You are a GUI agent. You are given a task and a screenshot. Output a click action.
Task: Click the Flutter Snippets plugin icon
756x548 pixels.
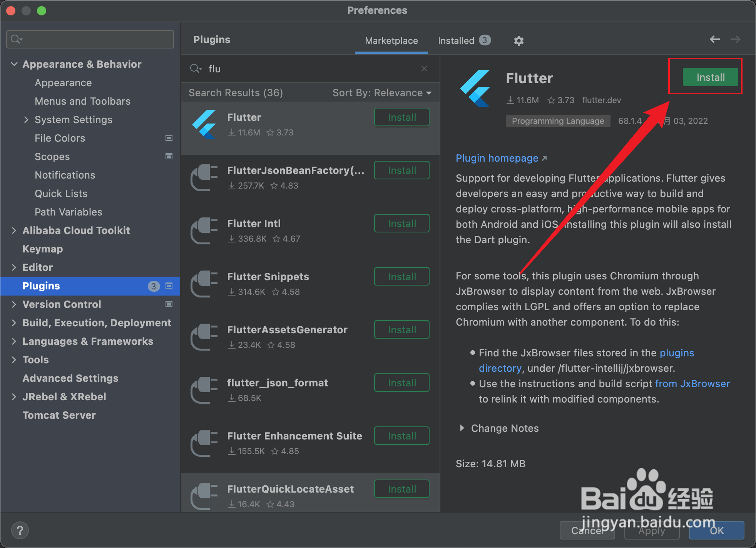click(x=204, y=284)
